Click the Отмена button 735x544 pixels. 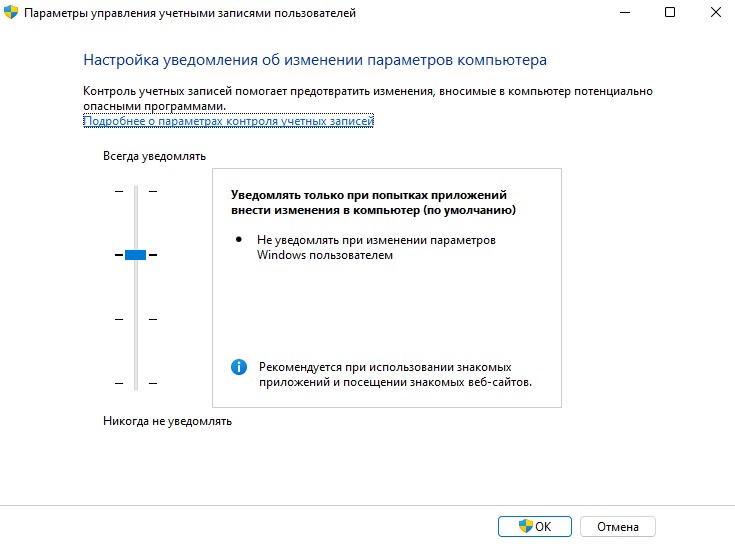[x=617, y=527]
